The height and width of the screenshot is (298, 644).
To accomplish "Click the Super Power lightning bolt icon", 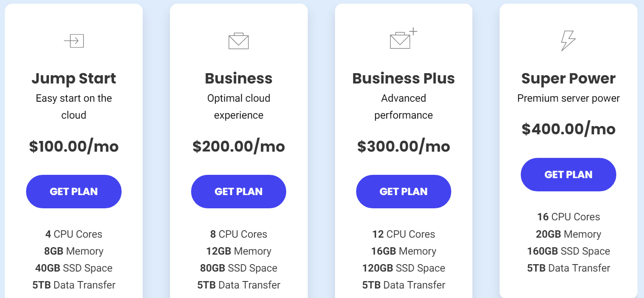I will pyautogui.click(x=568, y=41).
